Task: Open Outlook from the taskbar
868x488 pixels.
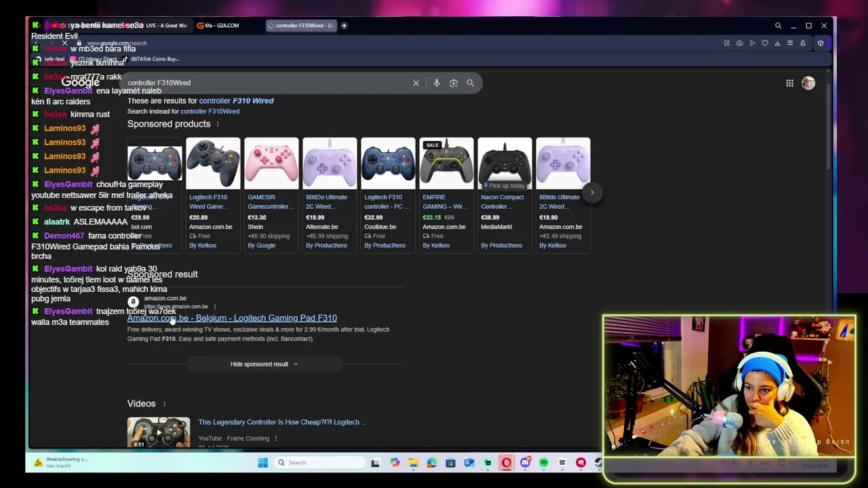Action: [x=469, y=463]
